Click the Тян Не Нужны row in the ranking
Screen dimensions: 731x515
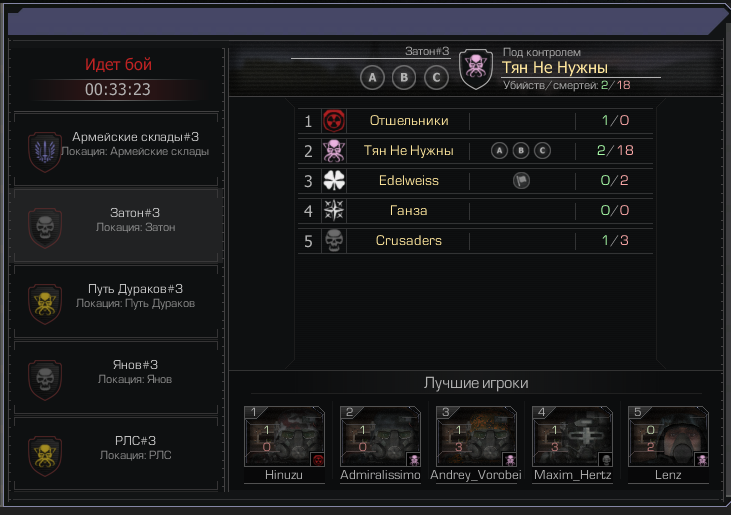(475, 151)
